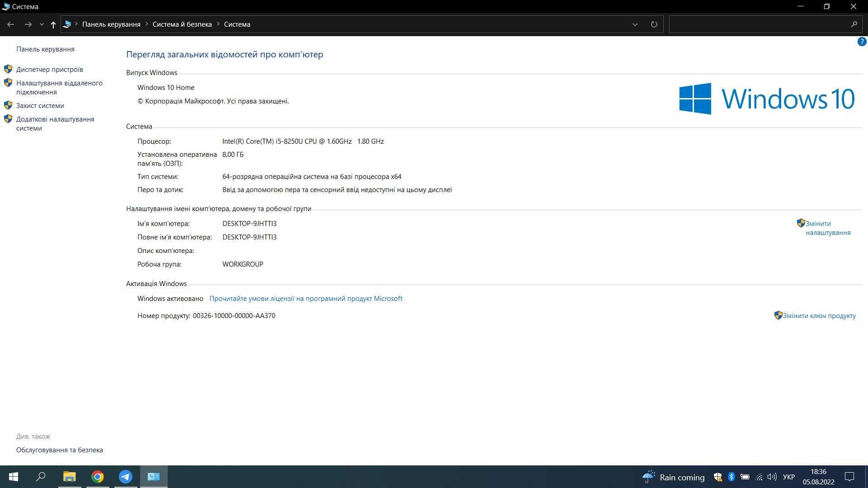Read the Microsoft license terms link

tap(306, 299)
